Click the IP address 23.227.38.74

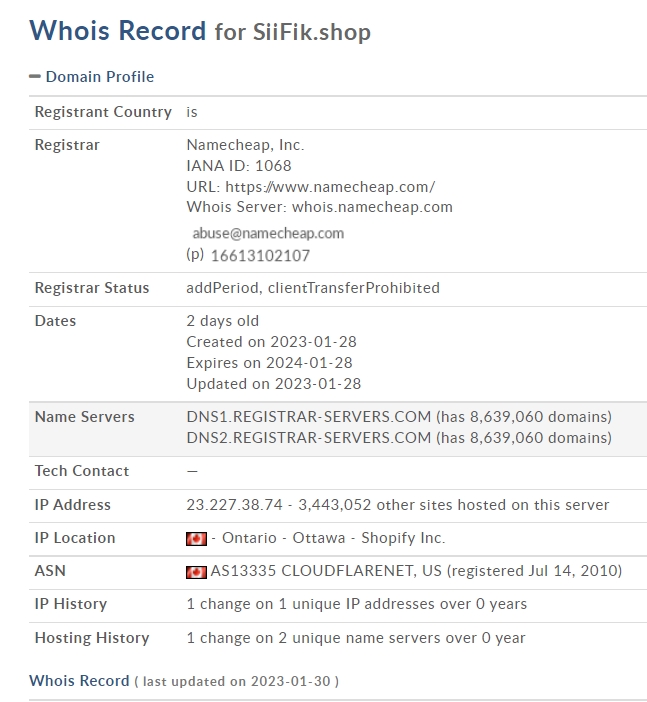234,505
